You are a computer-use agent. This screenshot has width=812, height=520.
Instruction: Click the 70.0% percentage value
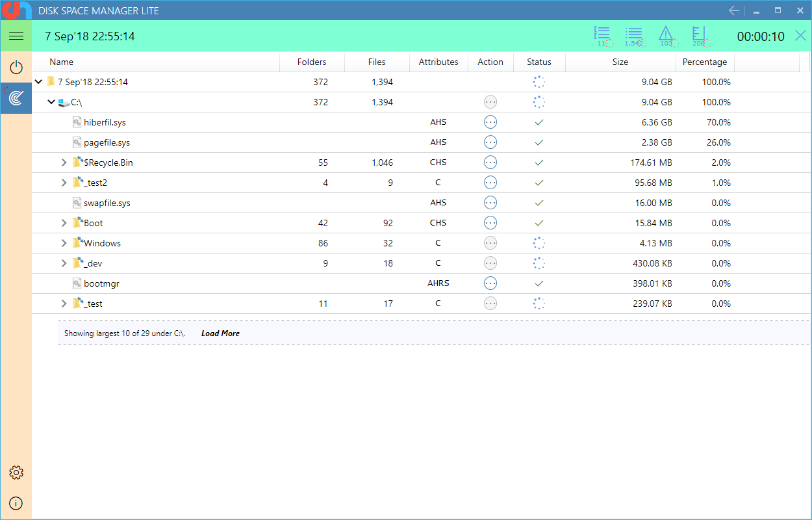[719, 122]
